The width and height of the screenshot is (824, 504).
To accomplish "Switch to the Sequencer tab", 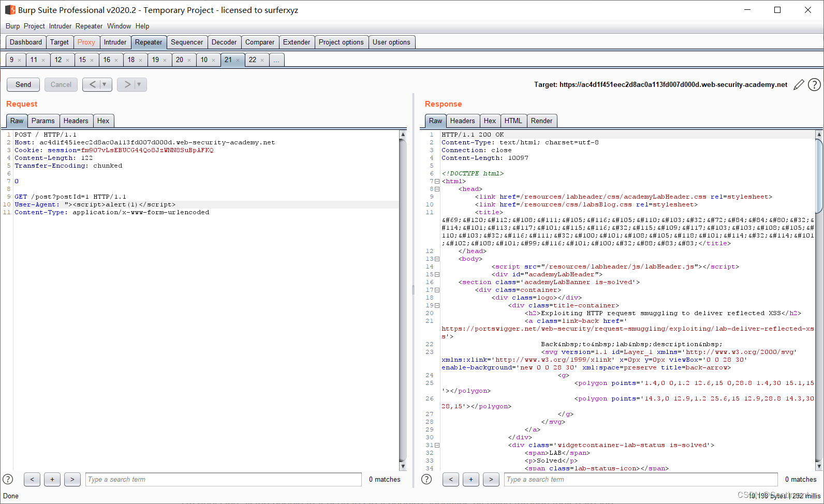I will [187, 42].
